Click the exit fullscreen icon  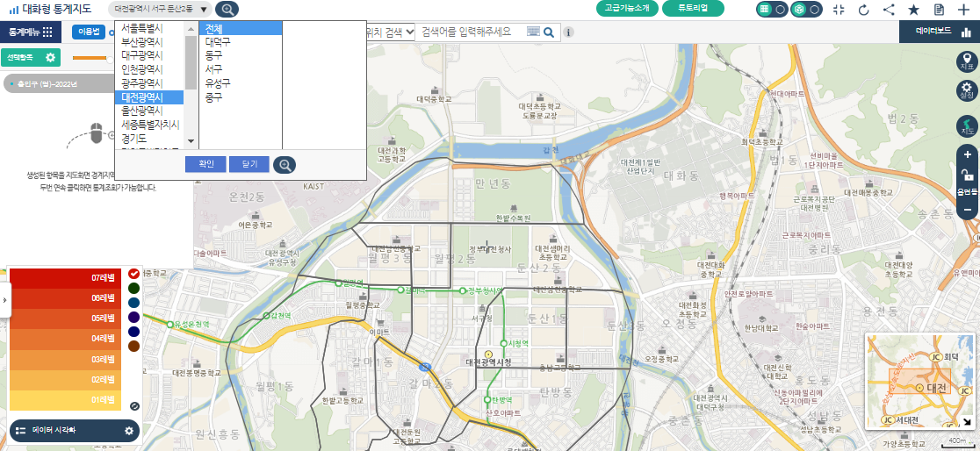click(x=838, y=10)
